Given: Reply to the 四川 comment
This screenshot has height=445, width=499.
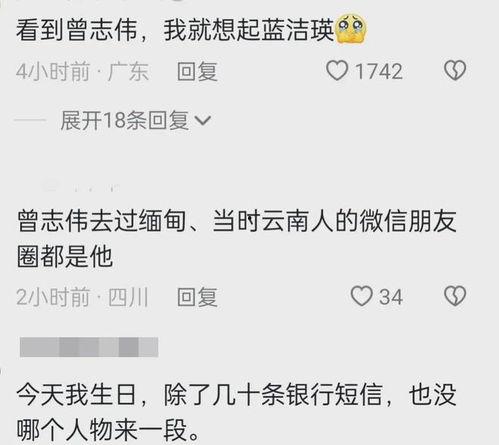Looking at the screenshot, I should (x=197, y=297).
